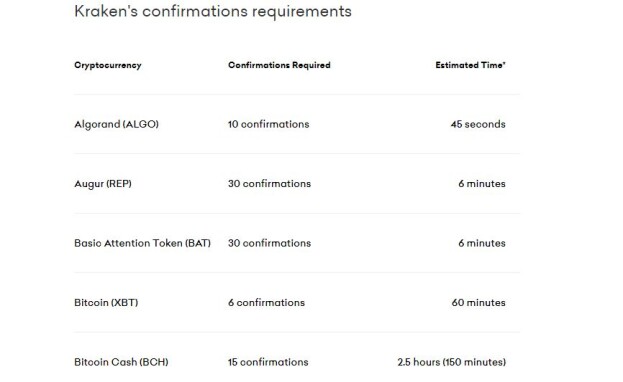Click the Kraken's confirmations requirements heading
Screen dimensions: 623x382
[213, 12]
